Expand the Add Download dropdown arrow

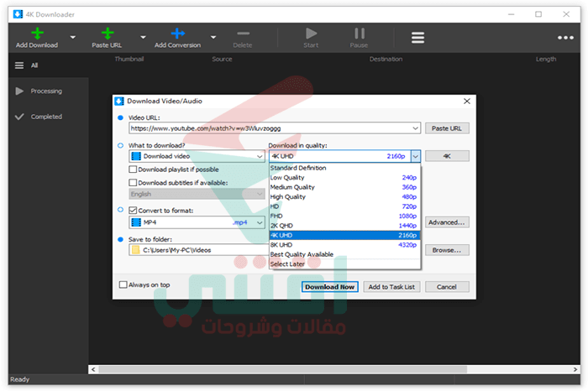pyautogui.click(x=73, y=37)
